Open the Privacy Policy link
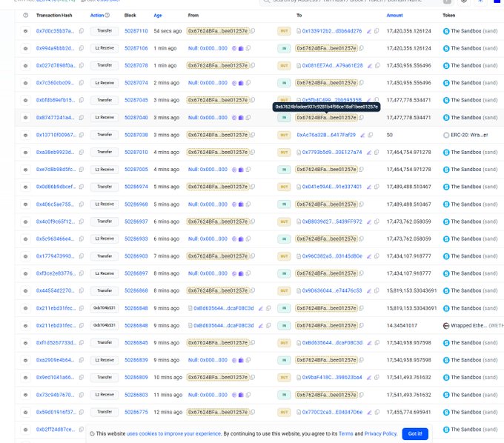This screenshot has width=504, height=443. click(x=380, y=433)
